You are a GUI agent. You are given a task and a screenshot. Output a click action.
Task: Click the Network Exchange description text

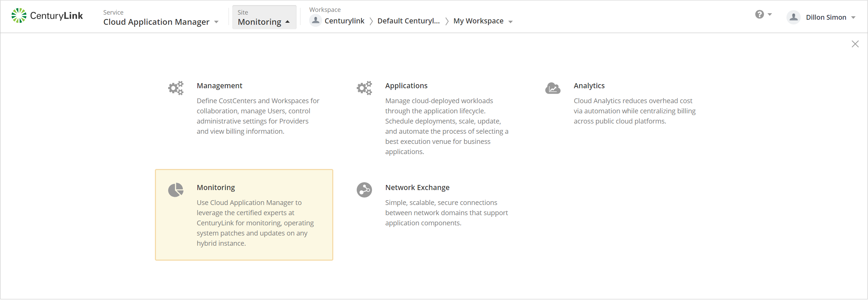point(446,213)
